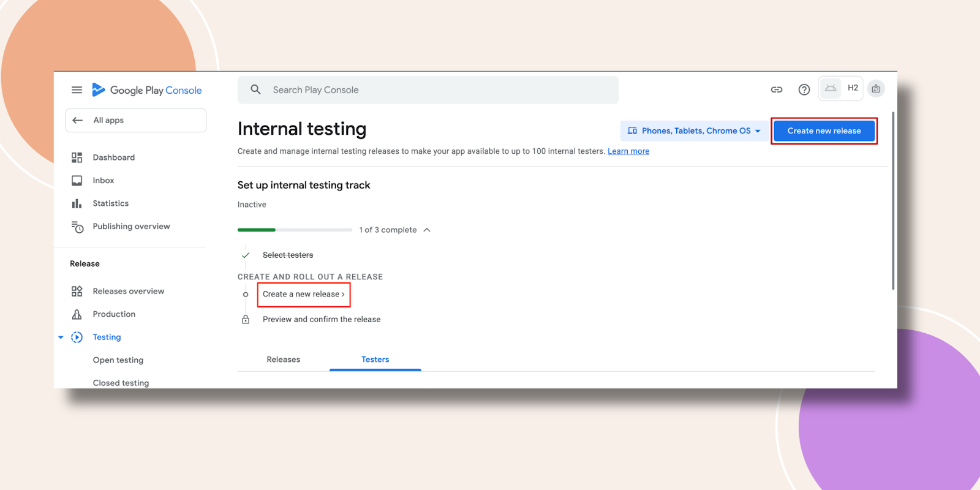Collapse the 1 of 3 complete checklist
Viewport: 980px width, 490px height.
click(x=427, y=230)
